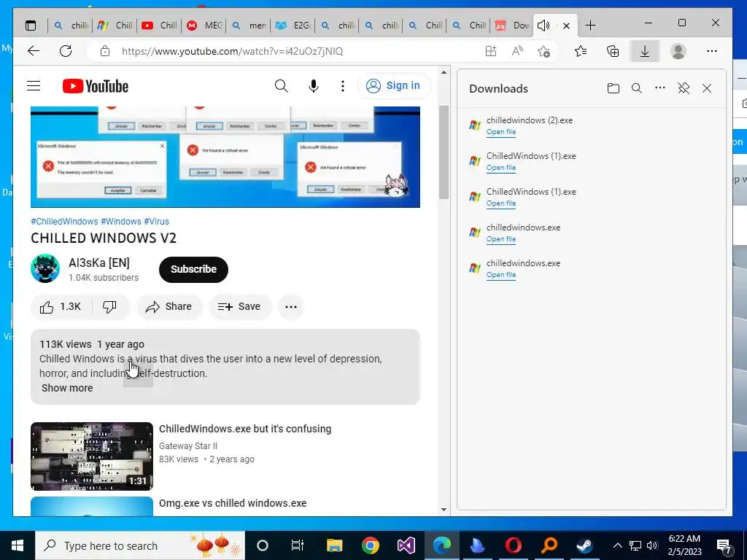Click the taskbar search box
747x560 pixels.
140,545
